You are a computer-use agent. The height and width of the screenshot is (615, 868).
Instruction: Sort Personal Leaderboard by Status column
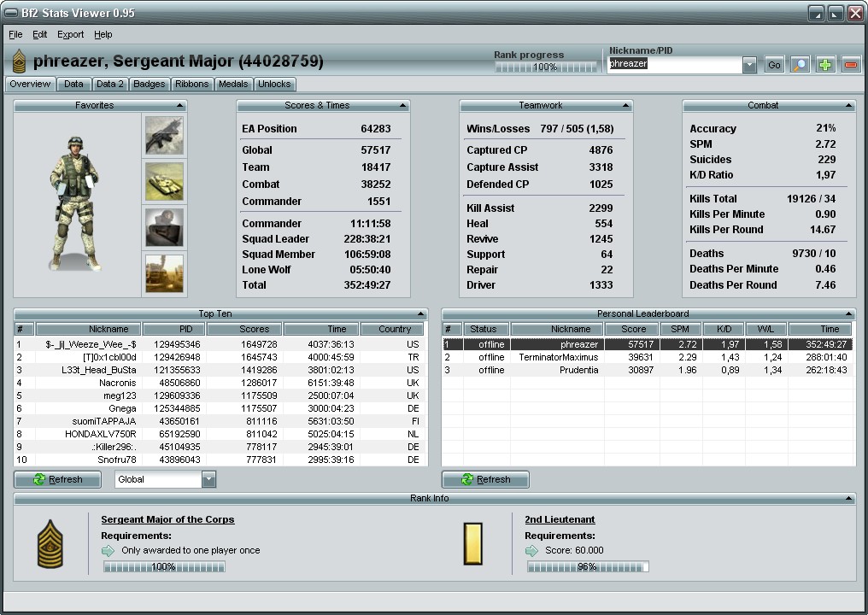[487, 330]
